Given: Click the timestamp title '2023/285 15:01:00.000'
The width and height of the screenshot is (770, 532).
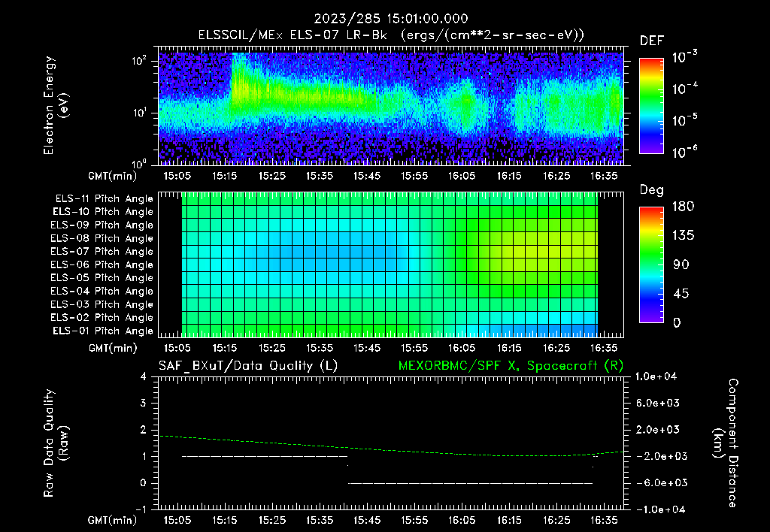Looking at the screenshot, I should (x=391, y=19).
